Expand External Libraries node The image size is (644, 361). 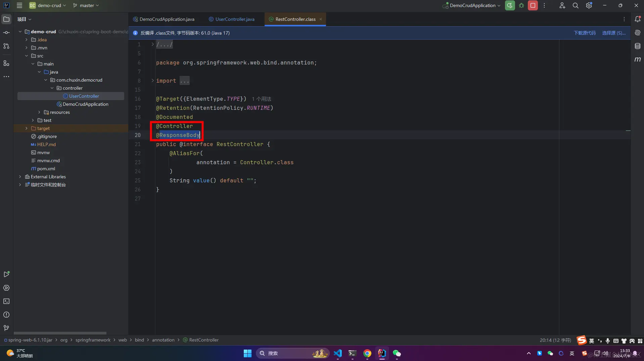point(20,177)
